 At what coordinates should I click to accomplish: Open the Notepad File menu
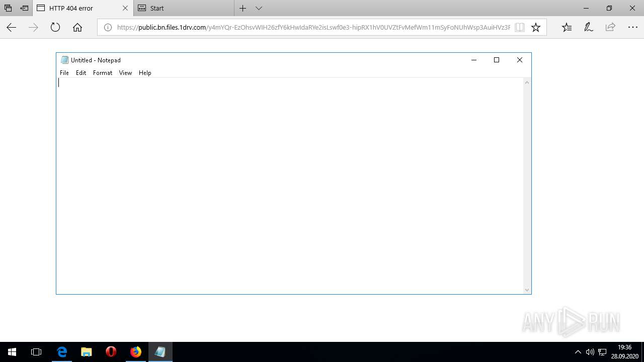pyautogui.click(x=64, y=73)
